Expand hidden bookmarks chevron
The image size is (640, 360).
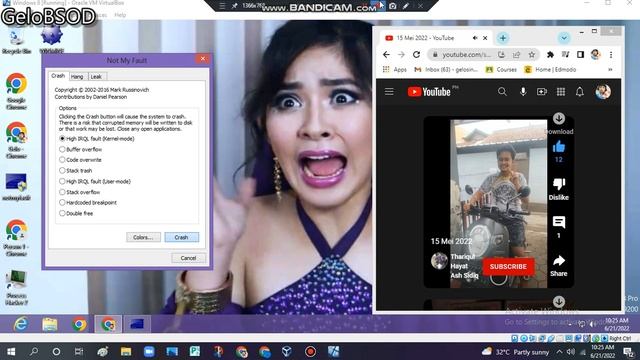tap(610, 70)
